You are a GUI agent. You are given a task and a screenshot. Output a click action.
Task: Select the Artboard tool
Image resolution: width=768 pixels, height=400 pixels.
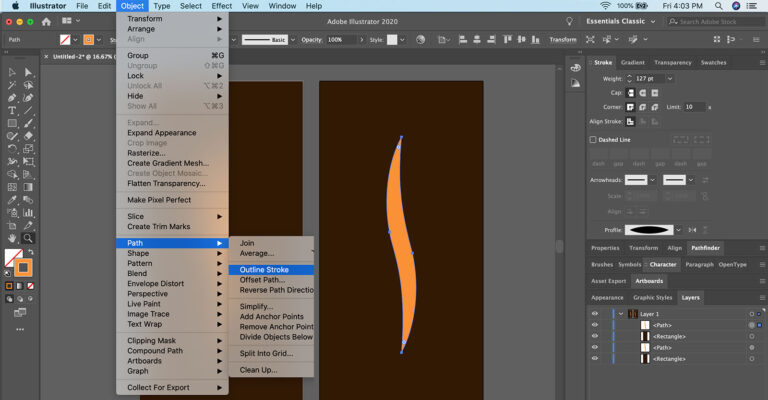(12, 225)
